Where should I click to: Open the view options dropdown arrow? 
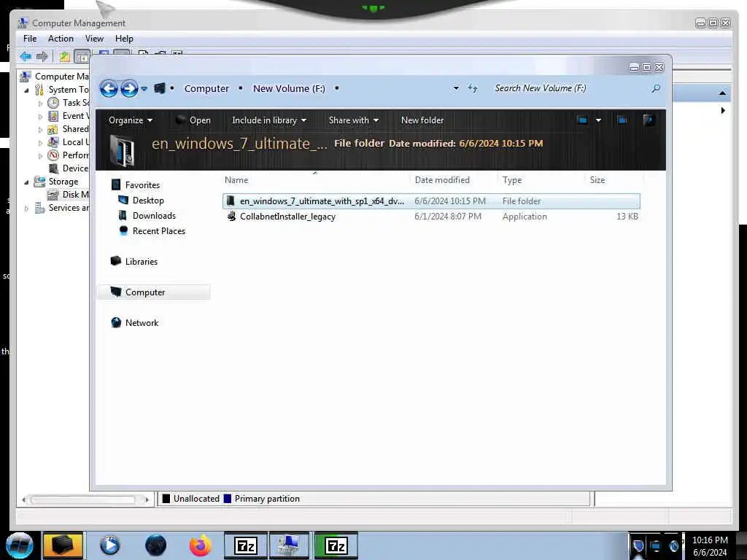coord(598,120)
